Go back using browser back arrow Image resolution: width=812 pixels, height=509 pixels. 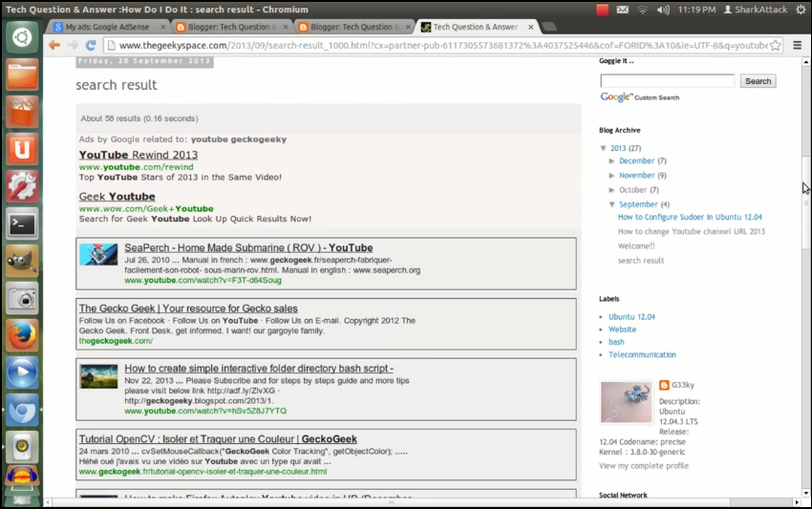pyautogui.click(x=53, y=45)
